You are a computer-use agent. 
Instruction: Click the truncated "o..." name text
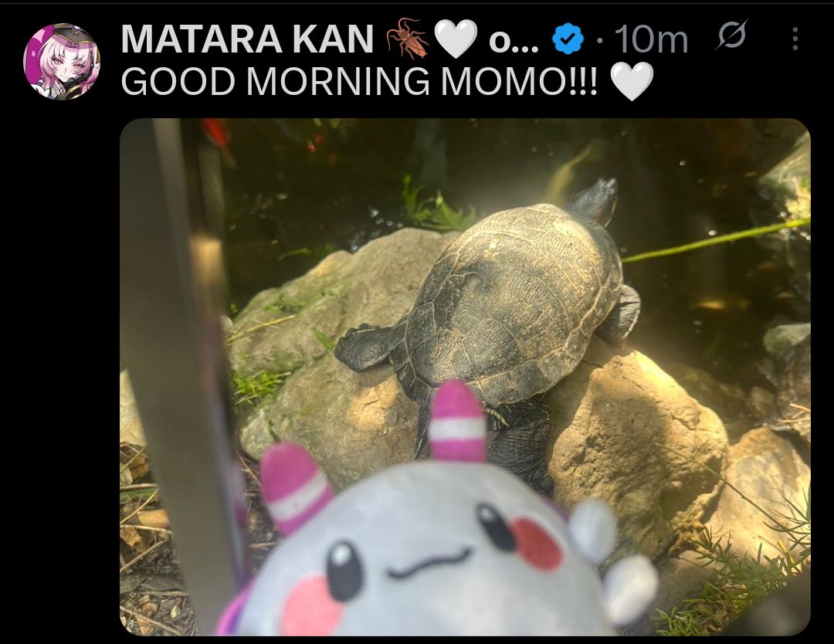(514, 40)
